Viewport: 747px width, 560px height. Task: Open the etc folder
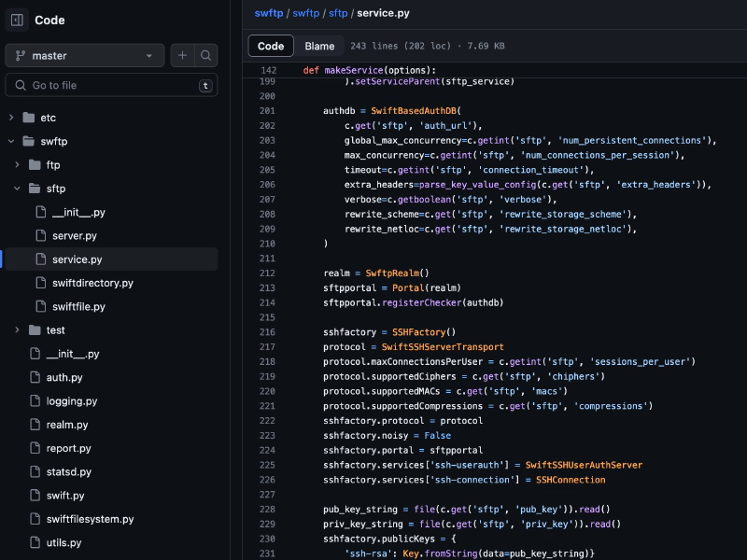point(49,118)
